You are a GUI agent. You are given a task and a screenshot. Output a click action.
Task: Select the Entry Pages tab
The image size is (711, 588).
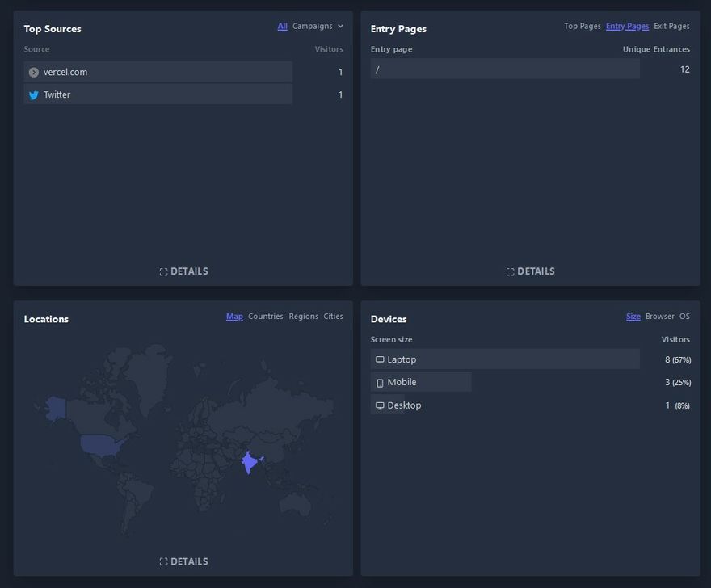(x=627, y=27)
